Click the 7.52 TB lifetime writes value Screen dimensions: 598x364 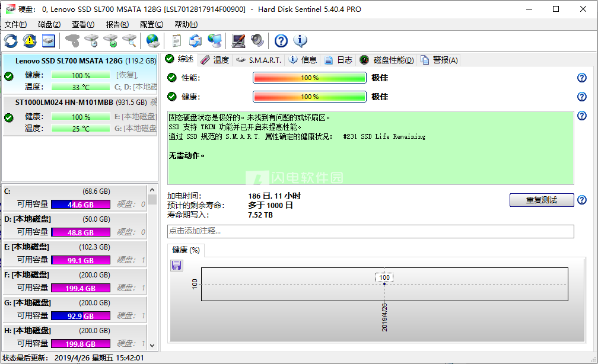point(260,215)
